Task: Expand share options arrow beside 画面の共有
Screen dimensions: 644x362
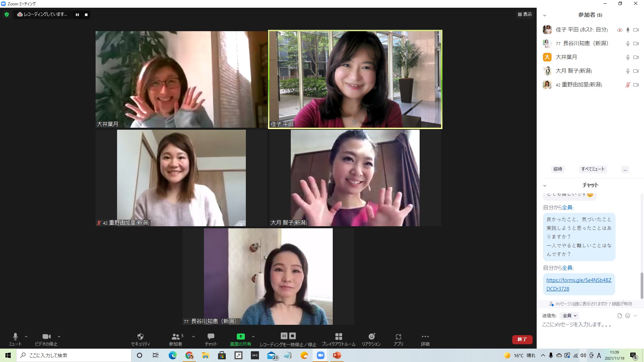Action: [x=253, y=337]
